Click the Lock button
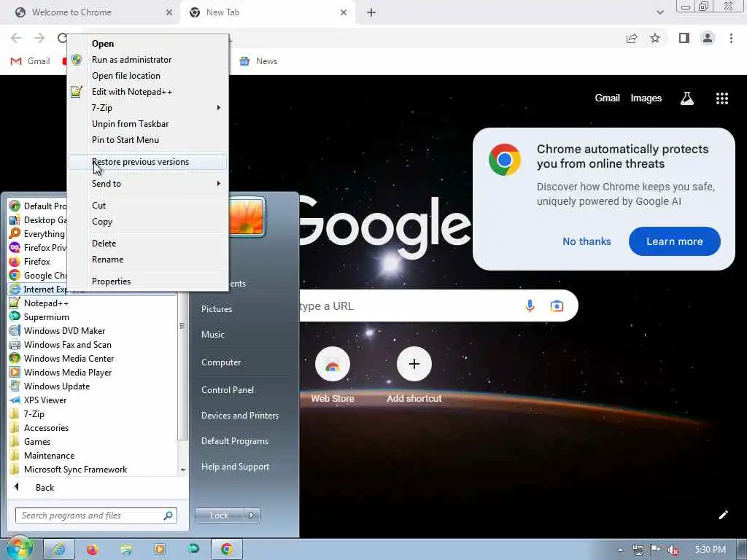The image size is (747, 560). pos(219,516)
